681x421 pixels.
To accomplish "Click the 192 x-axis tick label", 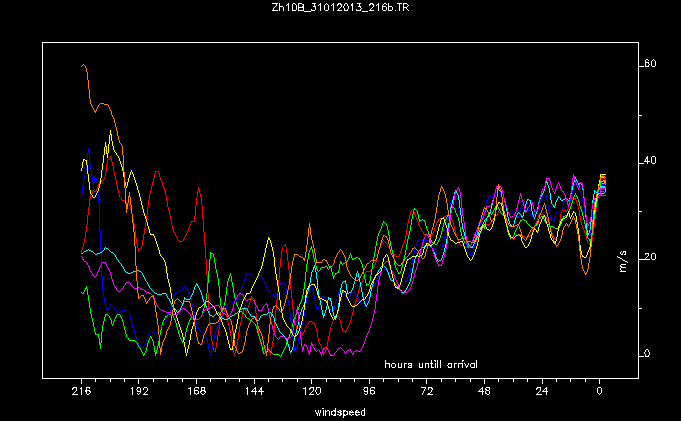I will [139, 393].
